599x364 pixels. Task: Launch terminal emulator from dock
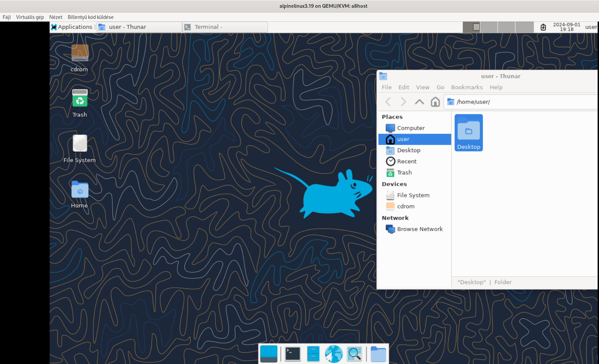click(292, 354)
